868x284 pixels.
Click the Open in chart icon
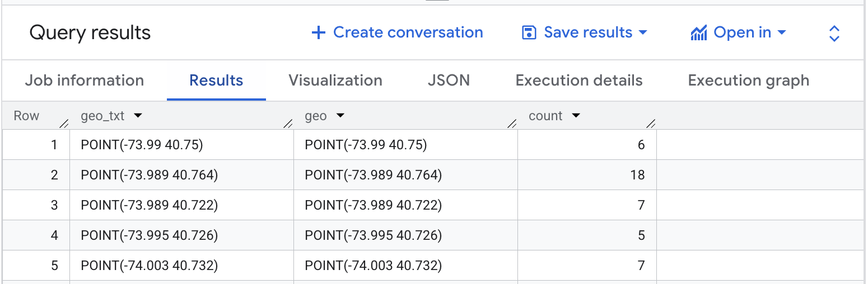tap(699, 33)
